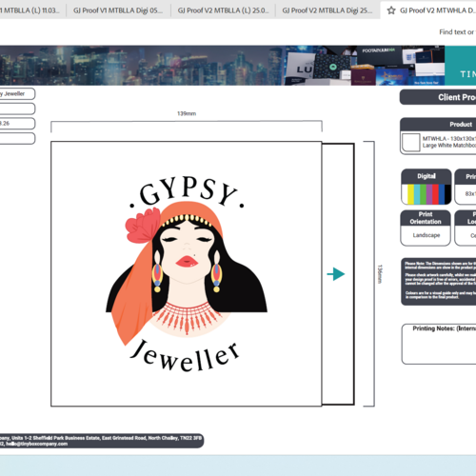Click the Landscape print orientation box
Screen dimensions: 476x476
426,228
